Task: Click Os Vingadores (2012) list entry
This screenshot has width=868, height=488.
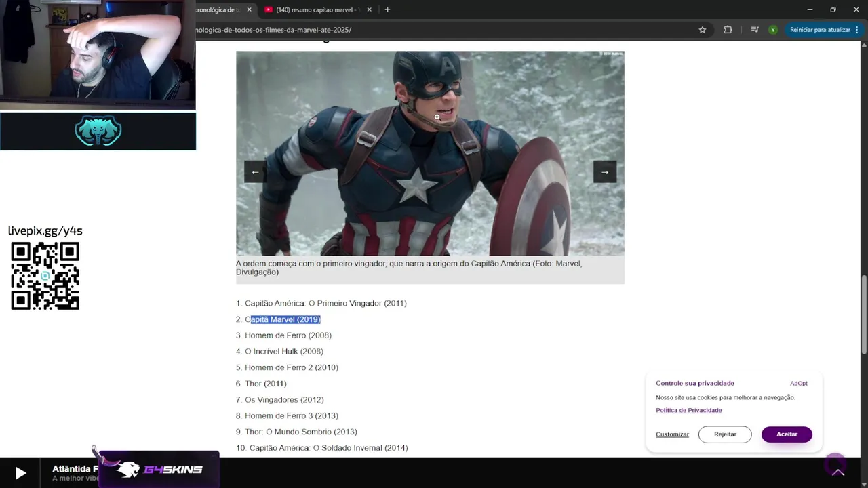Action: 284,400
